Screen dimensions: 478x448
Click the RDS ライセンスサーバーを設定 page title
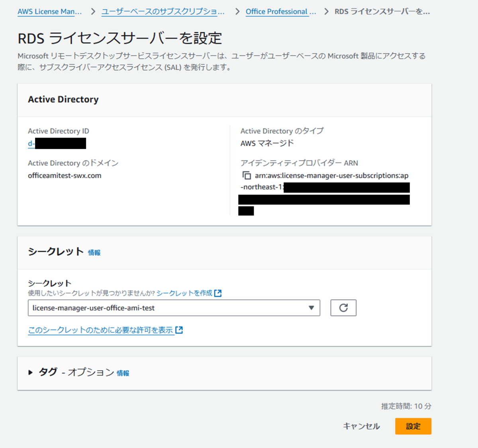point(120,38)
